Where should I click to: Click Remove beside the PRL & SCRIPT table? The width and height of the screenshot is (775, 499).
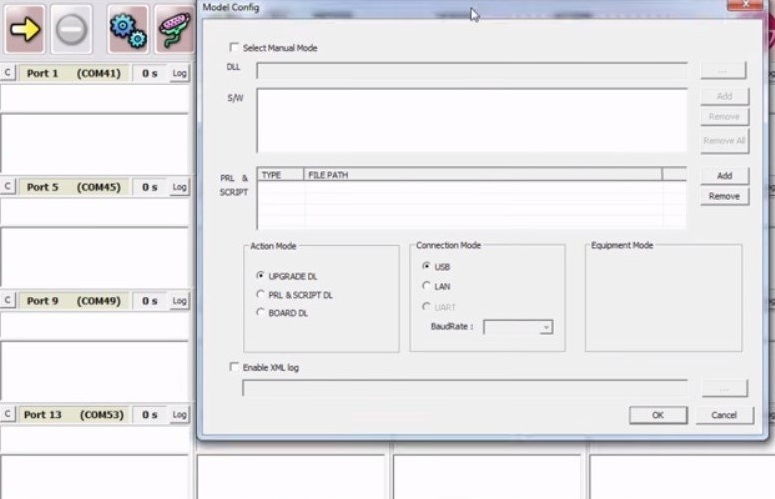(x=724, y=196)
